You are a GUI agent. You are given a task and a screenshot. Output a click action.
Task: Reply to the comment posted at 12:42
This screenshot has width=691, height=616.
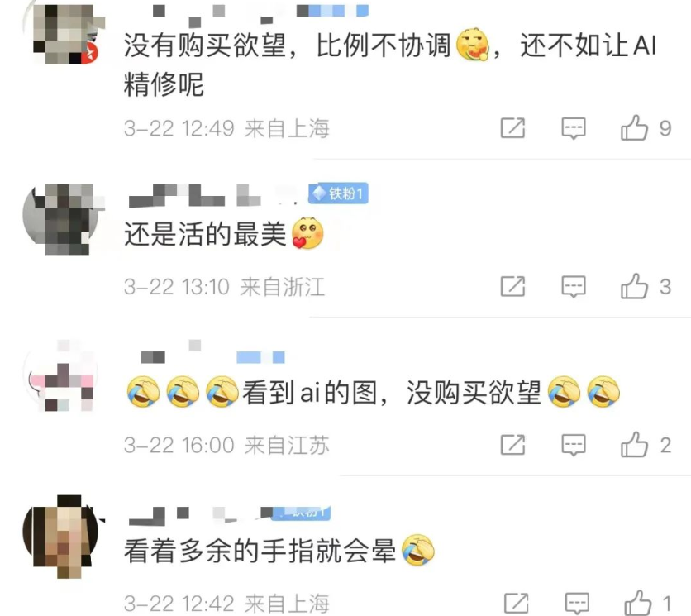[577, 604]
